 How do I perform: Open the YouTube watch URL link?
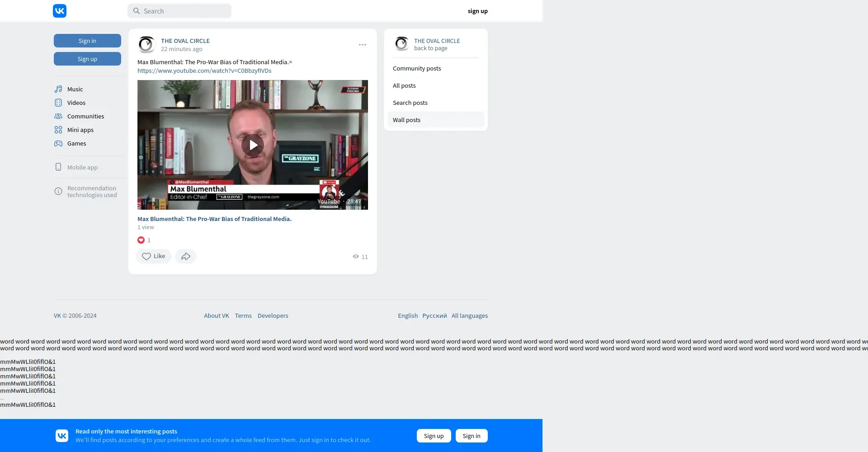204,71
